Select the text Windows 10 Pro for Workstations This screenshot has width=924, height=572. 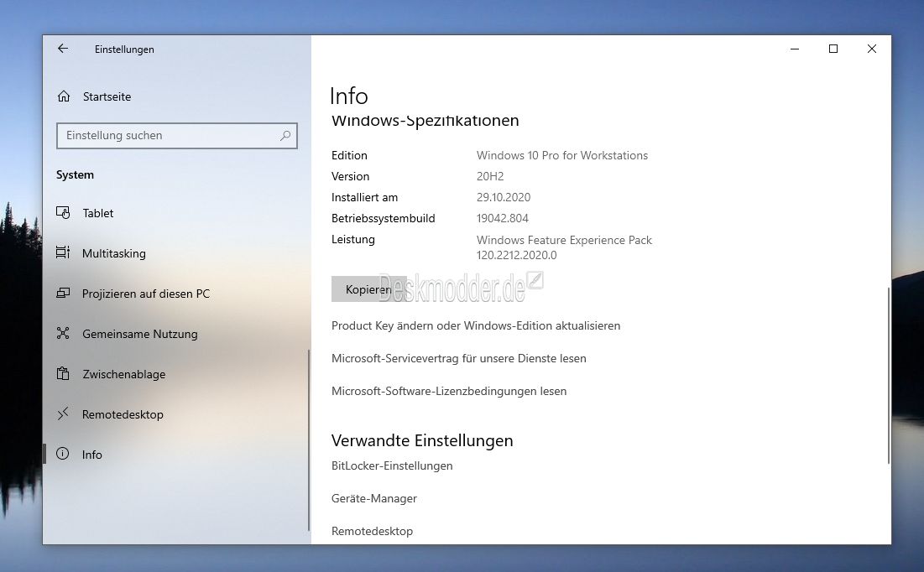(562, 155)
